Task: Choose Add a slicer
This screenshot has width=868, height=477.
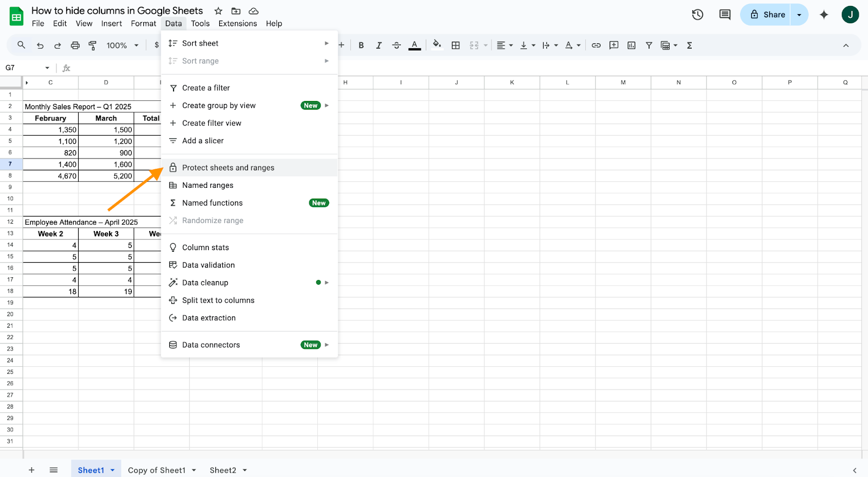Action: [x=250, y=141]
